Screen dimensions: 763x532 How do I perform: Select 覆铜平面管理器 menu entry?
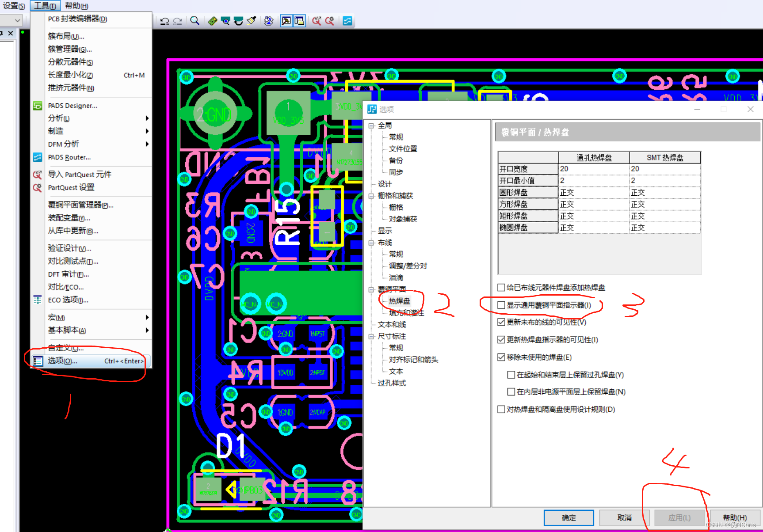91,205
